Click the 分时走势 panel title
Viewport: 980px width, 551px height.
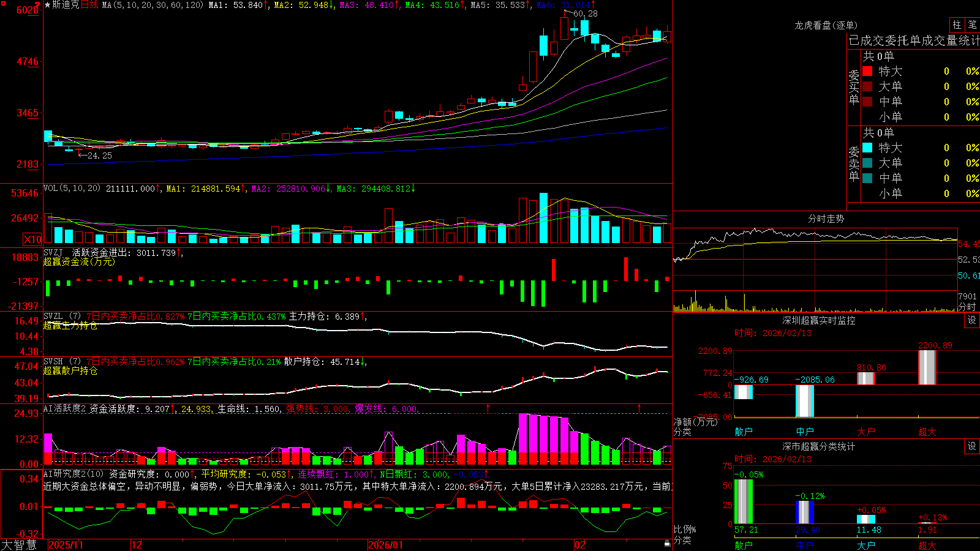click(x=826, y=219)
